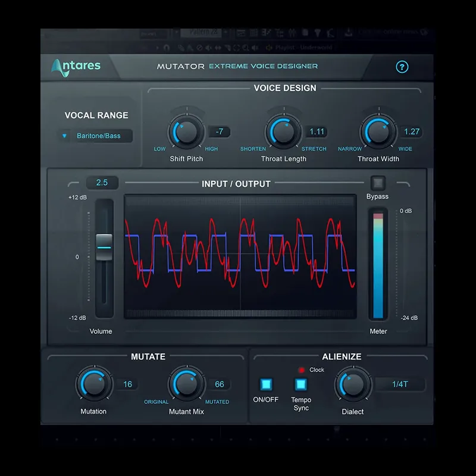
Task: Click the Mutation knob
Action: (94, 384)
